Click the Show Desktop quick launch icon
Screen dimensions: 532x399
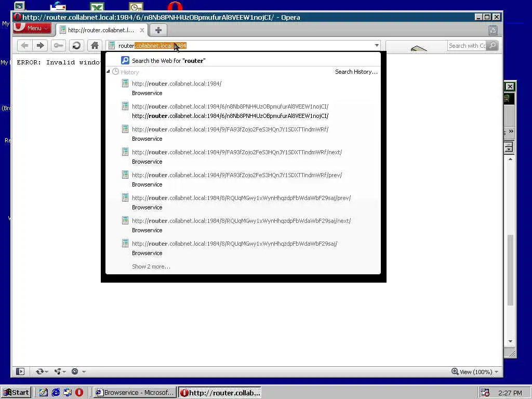(x=44, y=393)
